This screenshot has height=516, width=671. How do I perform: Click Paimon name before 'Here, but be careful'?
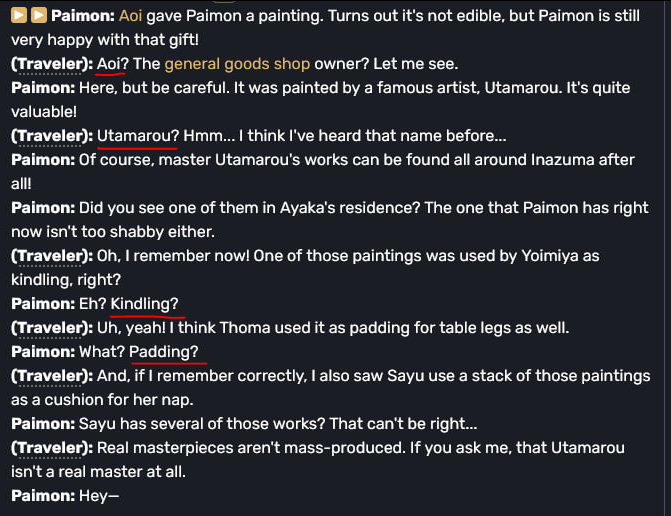pyautogui.click(x=43, y=88)
